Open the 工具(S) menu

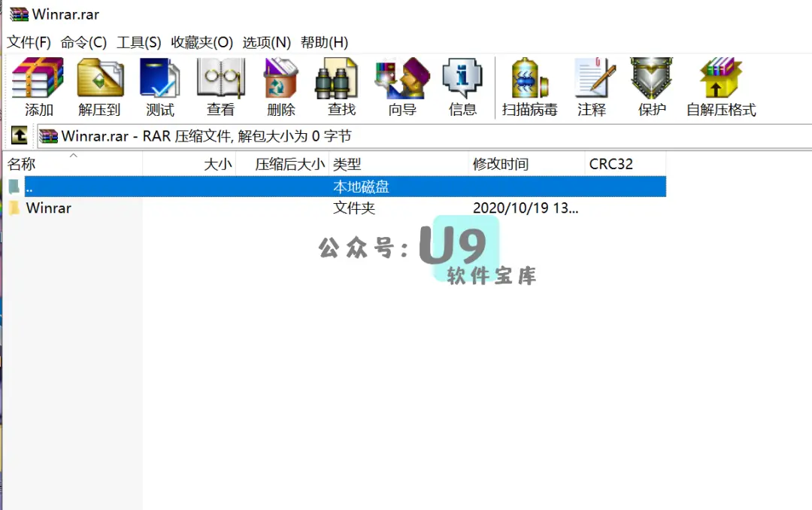(139, 42)
